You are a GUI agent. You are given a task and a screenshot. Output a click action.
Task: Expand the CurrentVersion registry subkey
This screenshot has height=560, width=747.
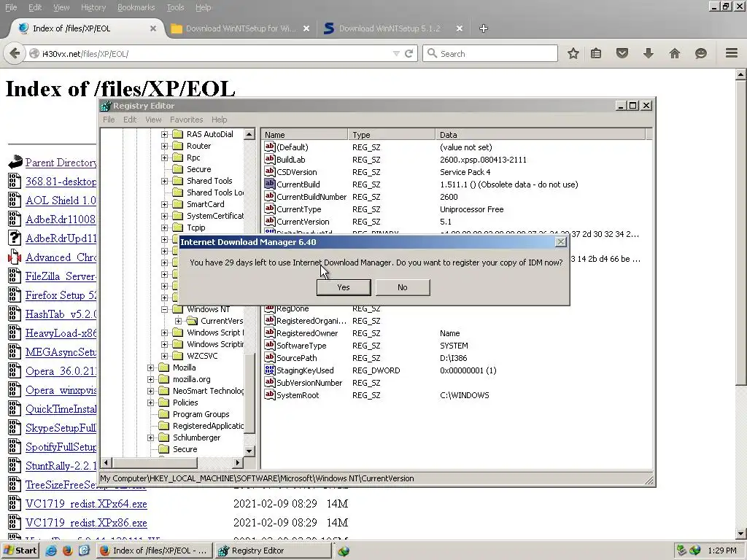179,321
